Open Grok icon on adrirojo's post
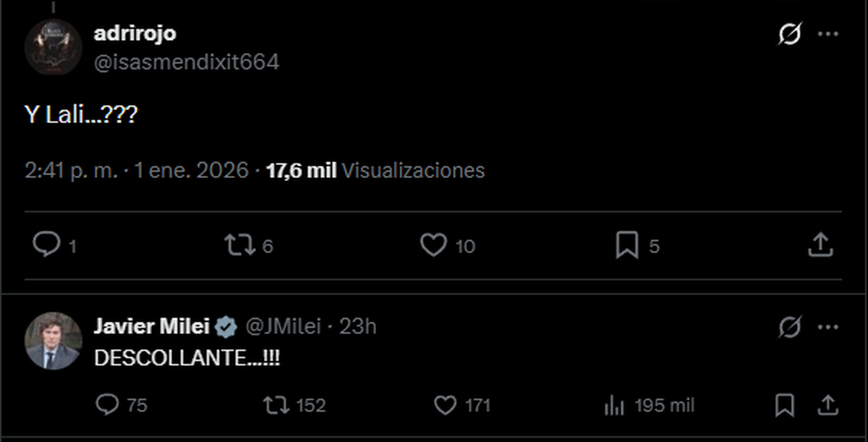 coord(790,34)
